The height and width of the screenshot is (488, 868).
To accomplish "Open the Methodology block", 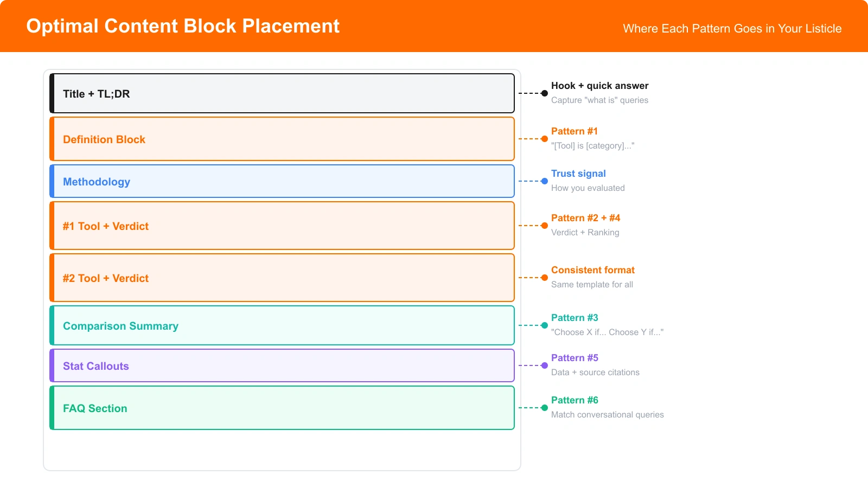I will click(282, 181).
